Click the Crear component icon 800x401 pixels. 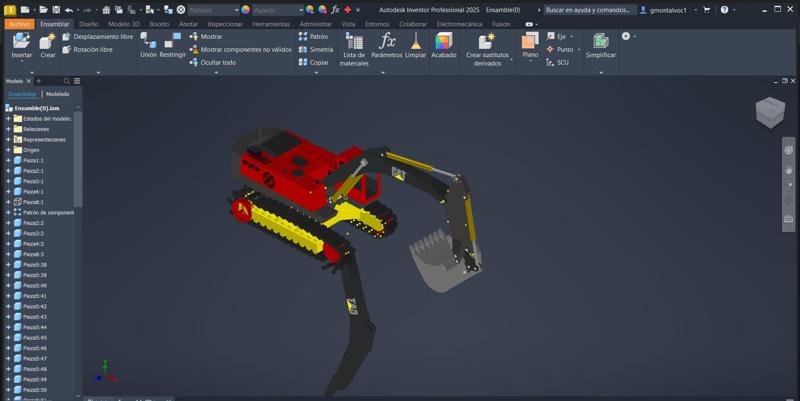pos(48,46)
